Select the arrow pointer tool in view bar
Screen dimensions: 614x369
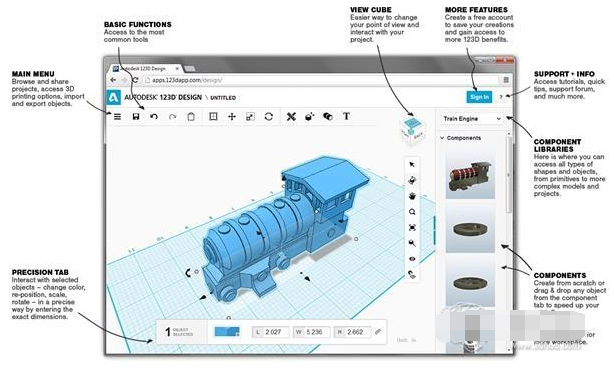click(x=412, y=165)
